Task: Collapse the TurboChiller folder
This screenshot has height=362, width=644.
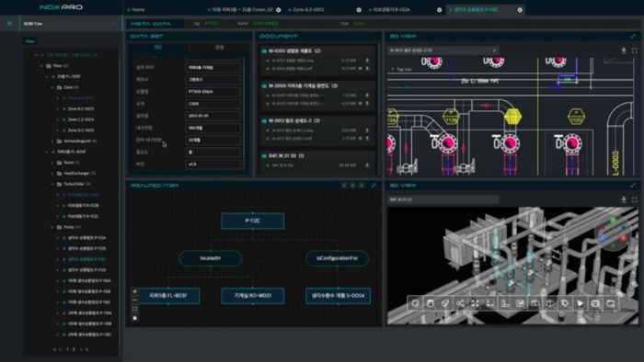Action: pyautogui.click(x=52, y=184)
